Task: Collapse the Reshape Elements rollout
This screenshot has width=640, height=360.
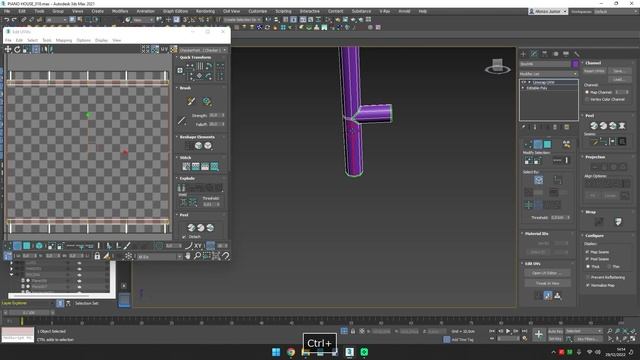Action: (x=197, y=137)
